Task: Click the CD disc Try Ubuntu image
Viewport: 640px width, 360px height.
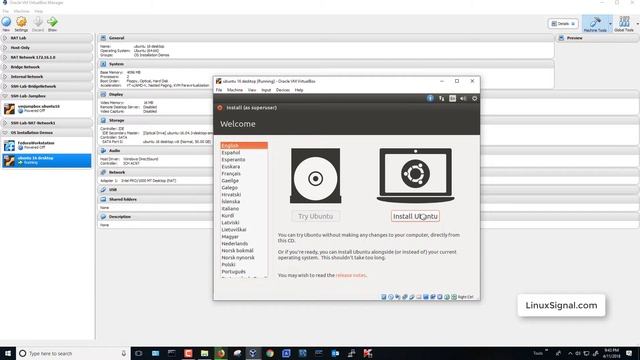Action: pyautogui.click(x=316, y=176)
